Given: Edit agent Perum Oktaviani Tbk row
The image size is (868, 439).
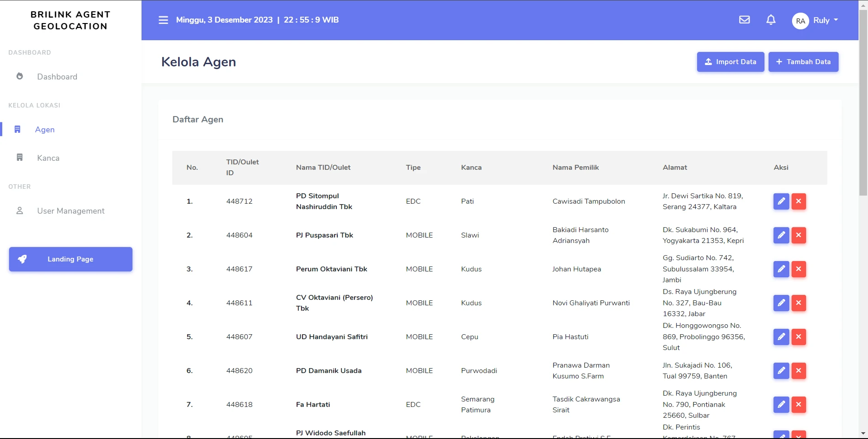Looking at the screenshot, I should point(781,269).
